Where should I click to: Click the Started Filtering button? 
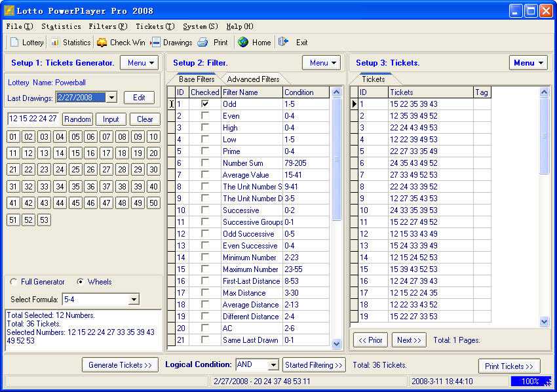[314, 365]
